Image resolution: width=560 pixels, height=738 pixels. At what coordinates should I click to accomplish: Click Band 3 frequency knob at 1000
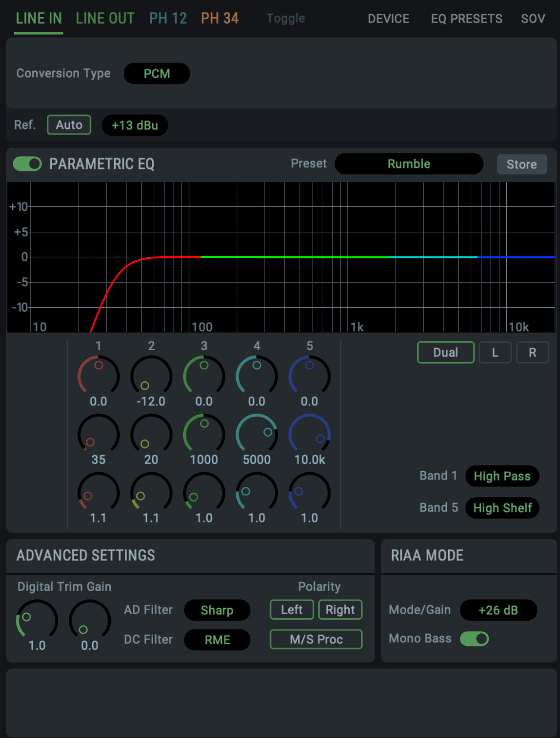[204, 434]
